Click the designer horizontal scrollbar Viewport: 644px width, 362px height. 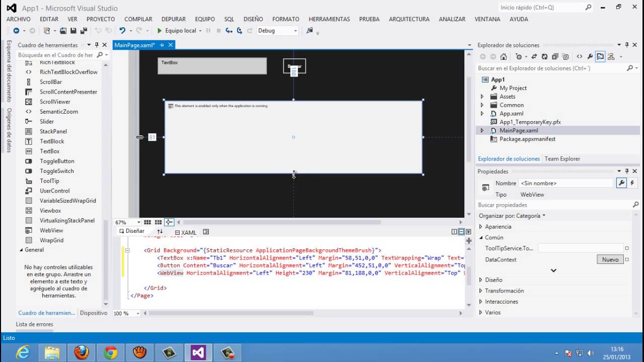(x=282, y=222)
